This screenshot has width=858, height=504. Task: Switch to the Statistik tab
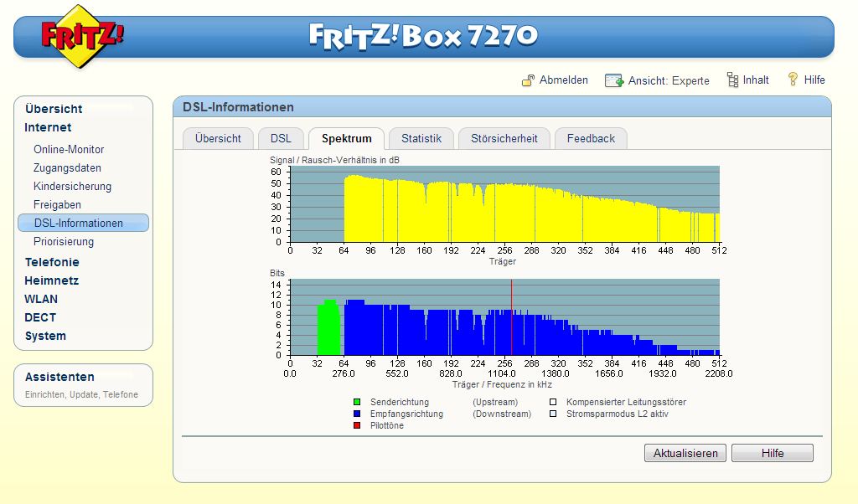point(421,139)
